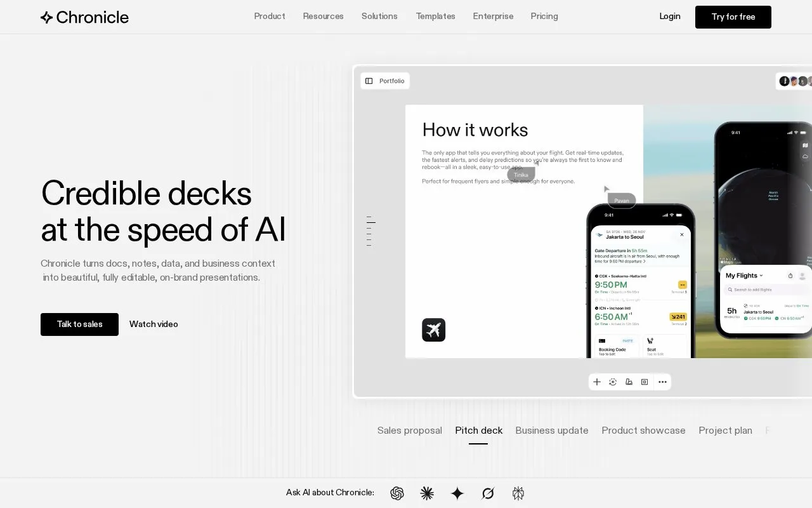Click the frame layout icon in slide toolbar
The width and height of the screenshot is (812, 508).
[x=645, y=382]
